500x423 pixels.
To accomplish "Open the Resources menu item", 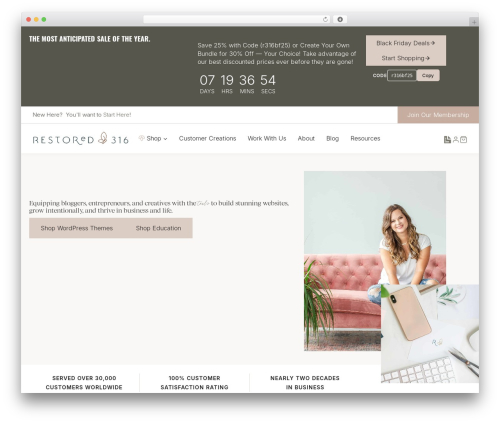I will 365,138.
